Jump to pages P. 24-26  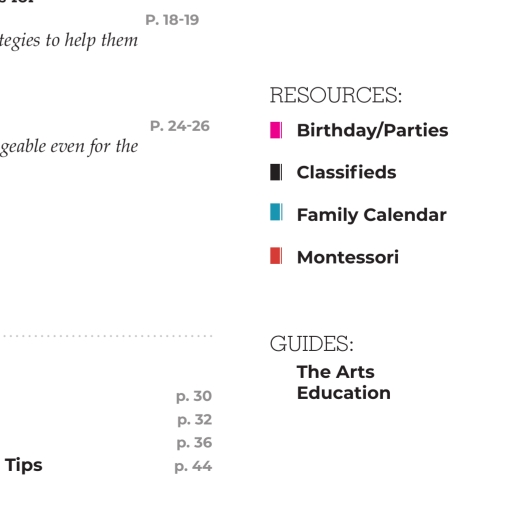pos(180,126)
